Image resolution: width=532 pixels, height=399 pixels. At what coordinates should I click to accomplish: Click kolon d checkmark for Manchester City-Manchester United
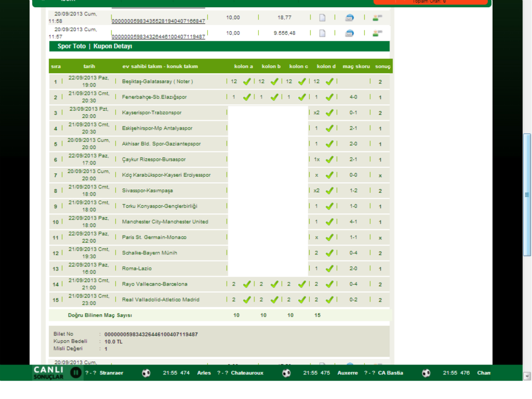[329, 222]
